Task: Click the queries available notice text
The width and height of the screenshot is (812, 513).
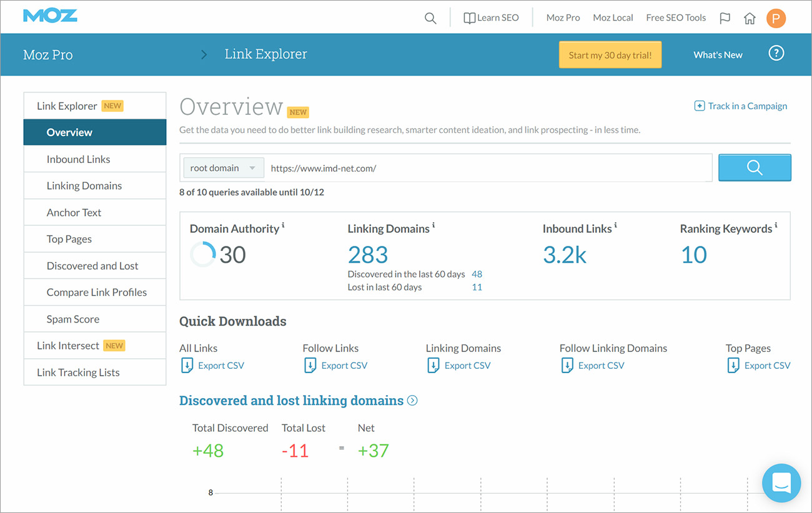Action: tap(252, 192)
